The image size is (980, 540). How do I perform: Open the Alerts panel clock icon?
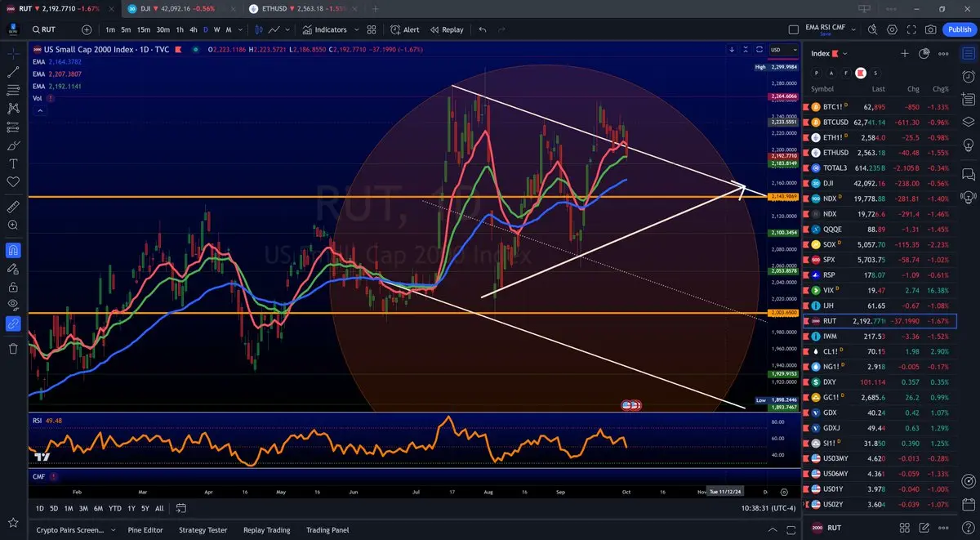[x=969, y=77]
